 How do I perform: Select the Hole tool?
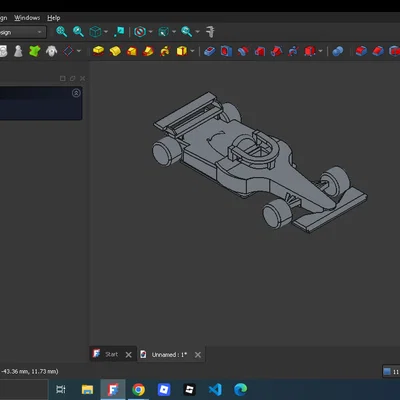pos(226,51)
